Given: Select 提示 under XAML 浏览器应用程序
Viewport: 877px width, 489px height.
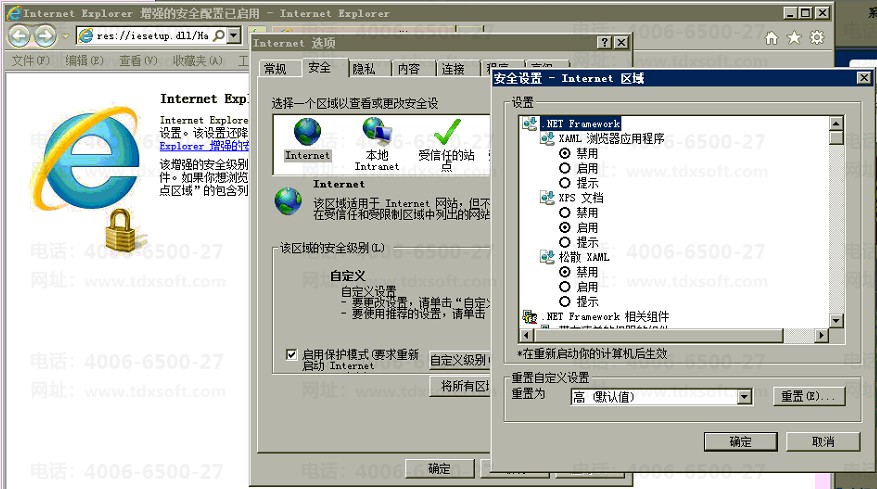Looking at the screenshot, I should (565, 183).
